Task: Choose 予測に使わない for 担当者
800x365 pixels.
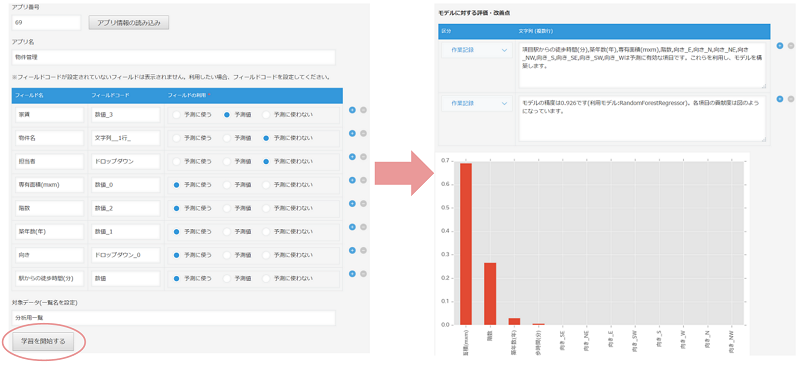Action: click(x=266, y=161)
